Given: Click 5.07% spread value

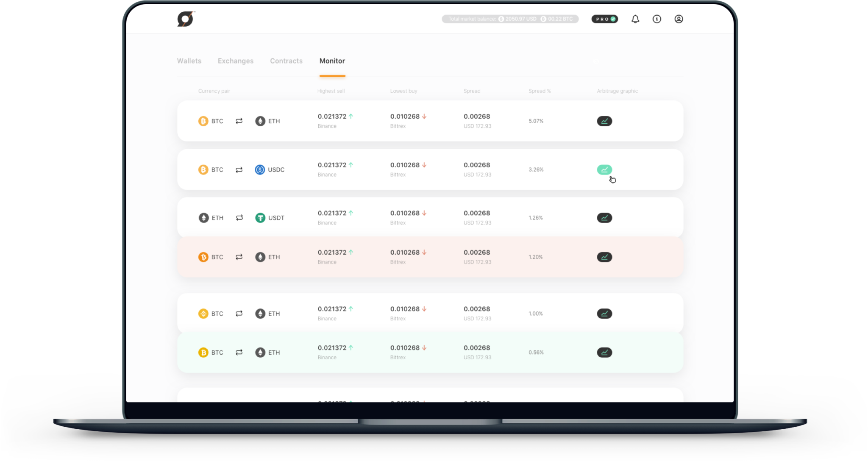Looking at the screenshot, I should [x=536, y=121].
